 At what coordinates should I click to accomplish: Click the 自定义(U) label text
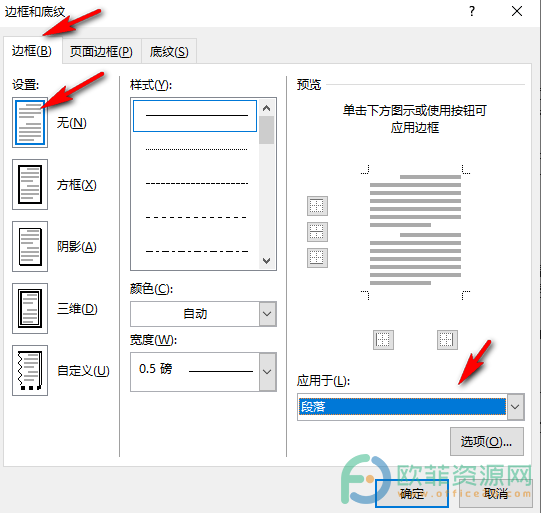click(x=83, y=371)
